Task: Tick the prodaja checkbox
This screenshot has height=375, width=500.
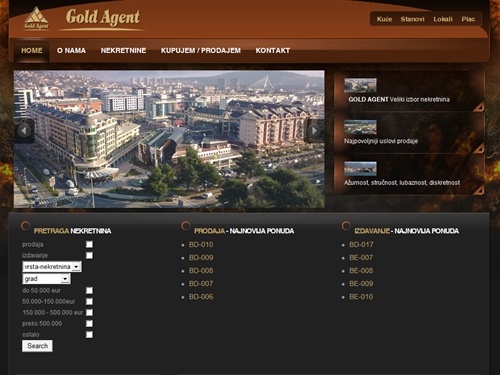Action: tap(89, 244)
